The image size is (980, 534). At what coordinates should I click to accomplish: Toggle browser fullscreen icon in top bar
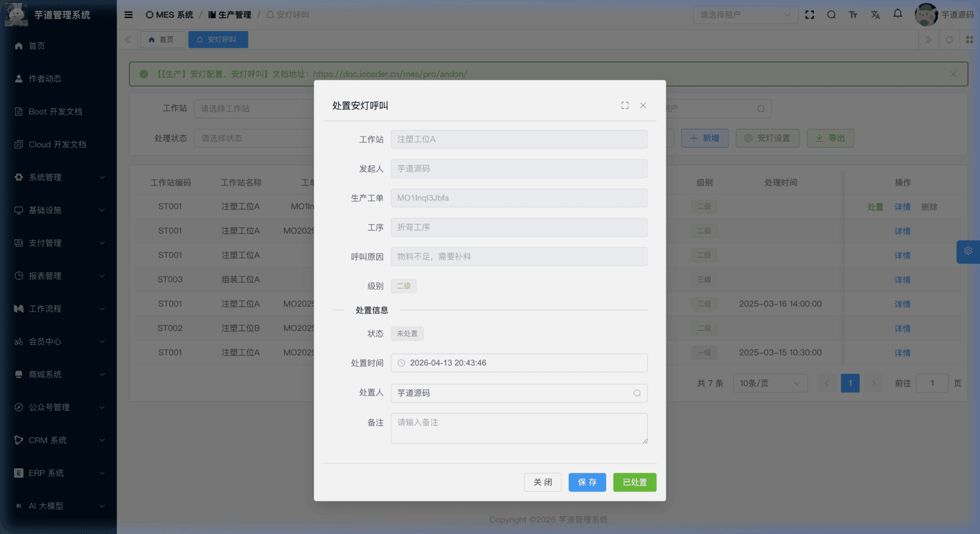(810, 15)
